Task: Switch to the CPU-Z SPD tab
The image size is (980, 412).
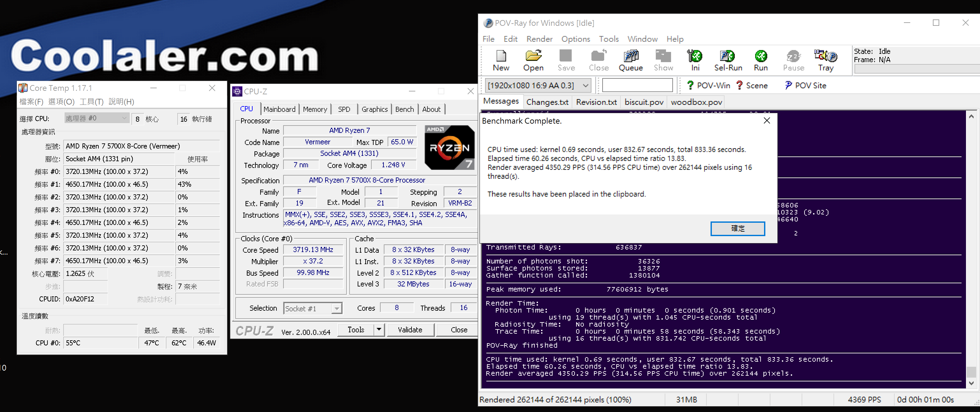Action: (344, 109)
